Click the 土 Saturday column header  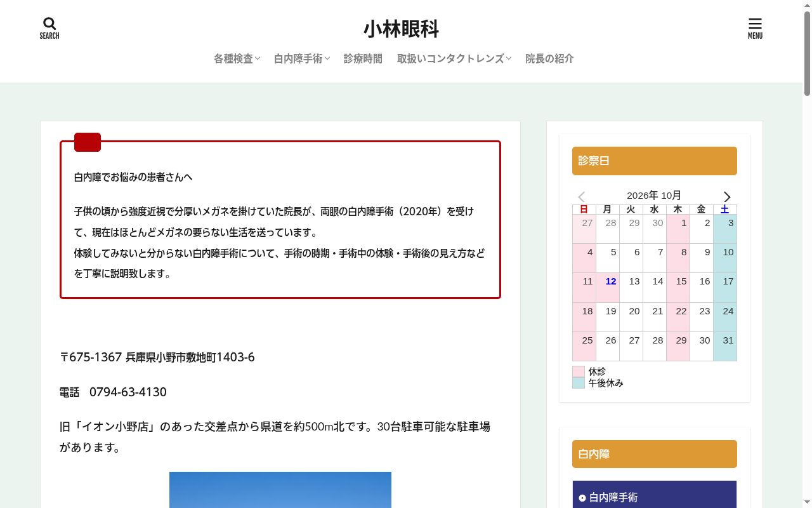click(725, 209)
